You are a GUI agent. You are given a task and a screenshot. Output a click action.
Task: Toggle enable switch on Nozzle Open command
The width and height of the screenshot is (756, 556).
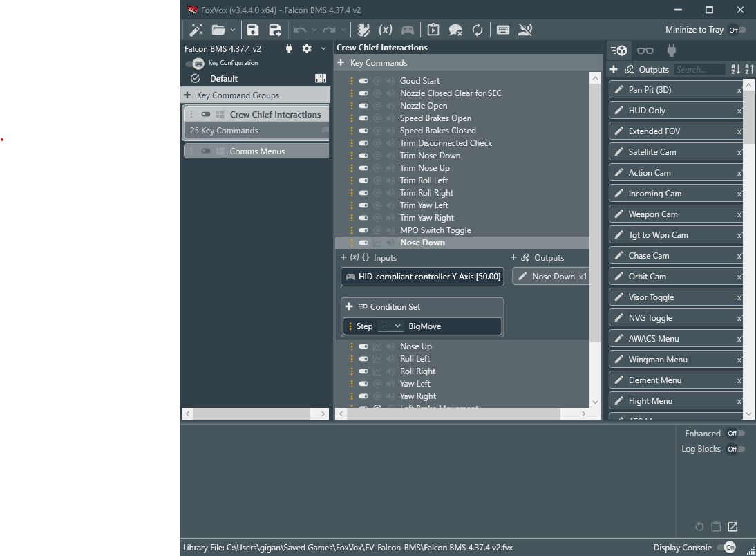click(x=363, y=106)
